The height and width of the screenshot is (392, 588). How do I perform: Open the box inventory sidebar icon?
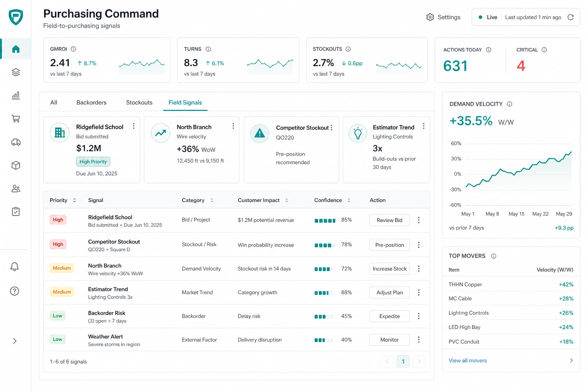[x=16, y=165]
